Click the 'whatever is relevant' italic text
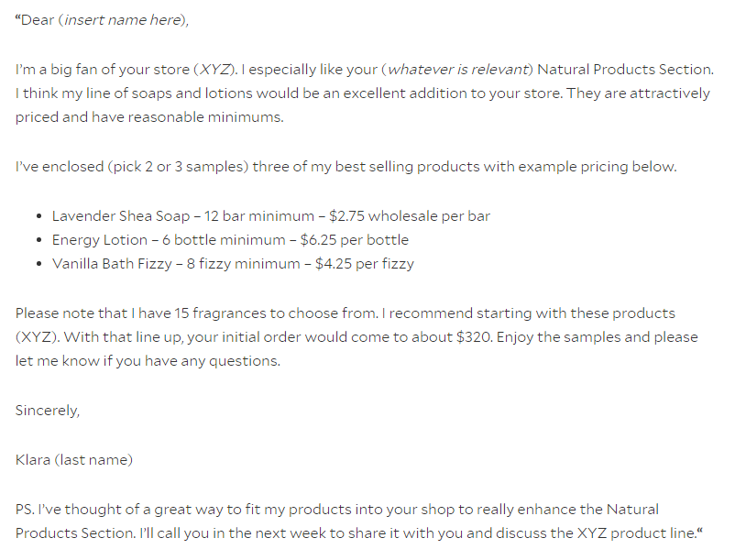The image size is (746, 560). 457,70
